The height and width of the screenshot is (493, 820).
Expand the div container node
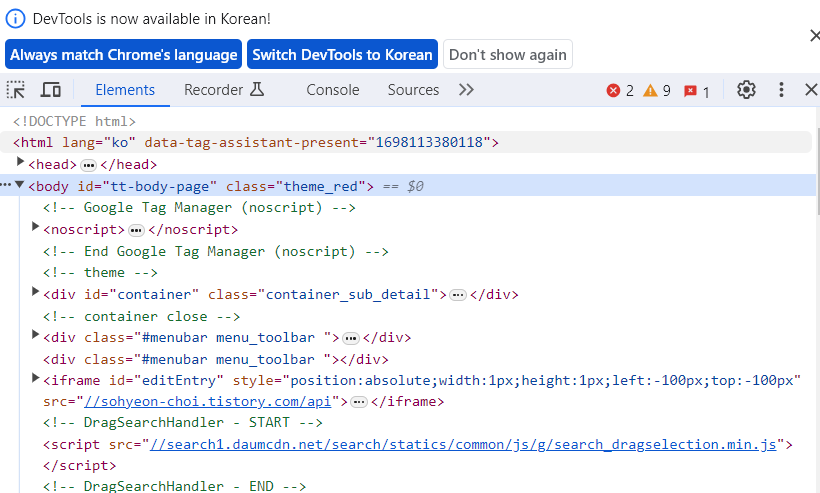pyautogui.click(x=35, y=292)
